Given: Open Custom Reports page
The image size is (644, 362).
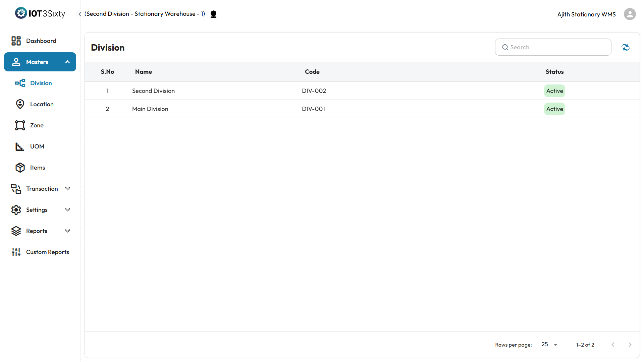Looking at the screenshot, I should click(47, 252).
